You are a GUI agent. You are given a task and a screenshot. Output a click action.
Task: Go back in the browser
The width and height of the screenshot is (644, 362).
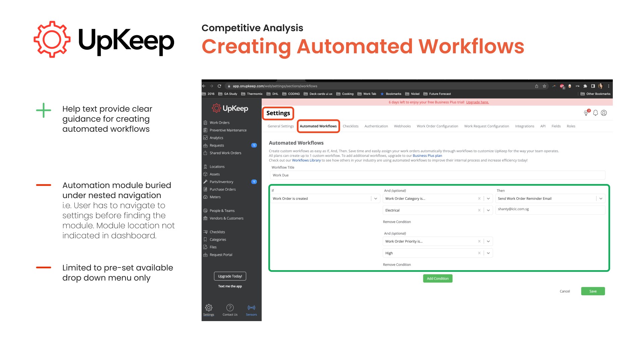pyautogui.click(x=204, y=86)
